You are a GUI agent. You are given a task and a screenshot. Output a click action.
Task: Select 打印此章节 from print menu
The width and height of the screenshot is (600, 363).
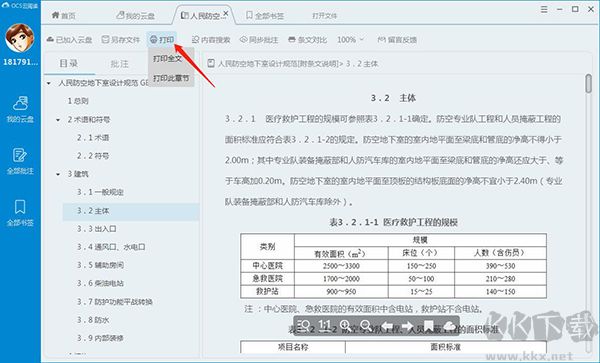click(x=171, y=78)
